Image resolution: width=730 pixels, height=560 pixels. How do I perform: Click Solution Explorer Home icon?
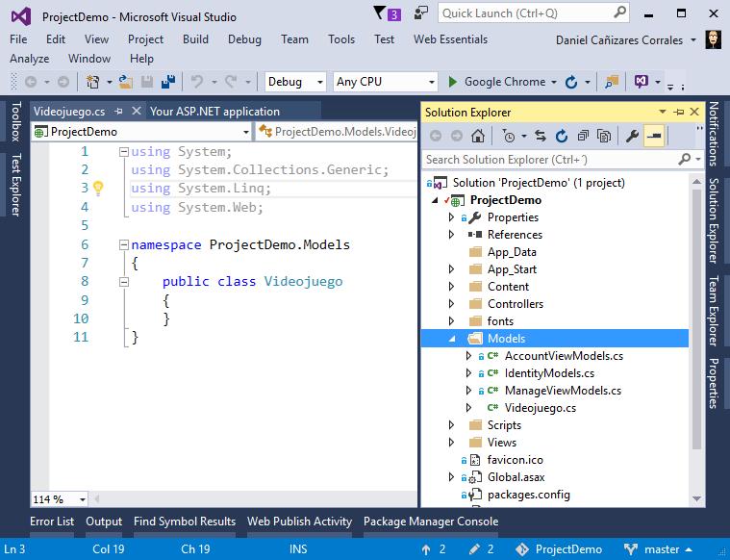click(478, 136)
